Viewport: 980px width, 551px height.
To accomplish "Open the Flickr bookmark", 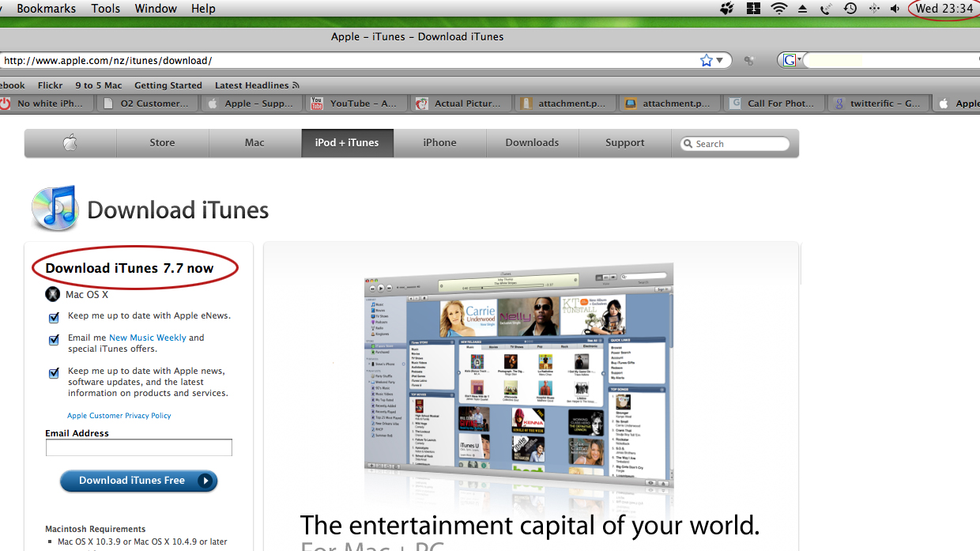I will 50,85.
